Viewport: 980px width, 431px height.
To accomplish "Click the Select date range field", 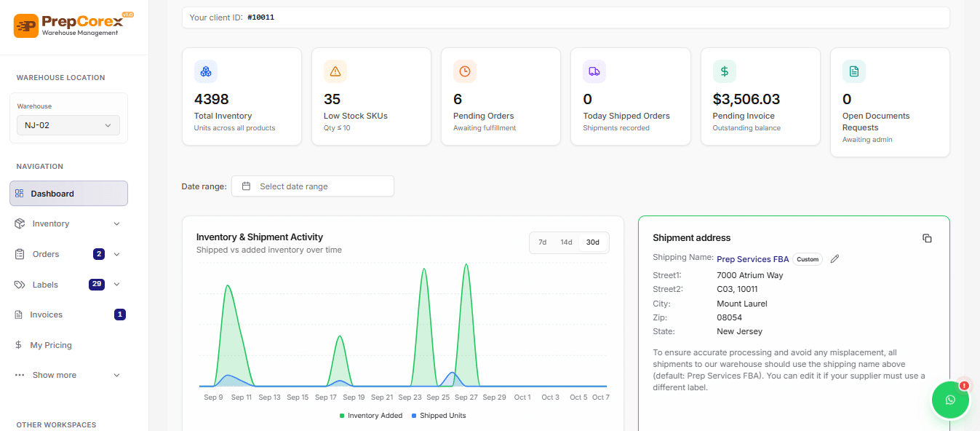I will tap(313, 186).
